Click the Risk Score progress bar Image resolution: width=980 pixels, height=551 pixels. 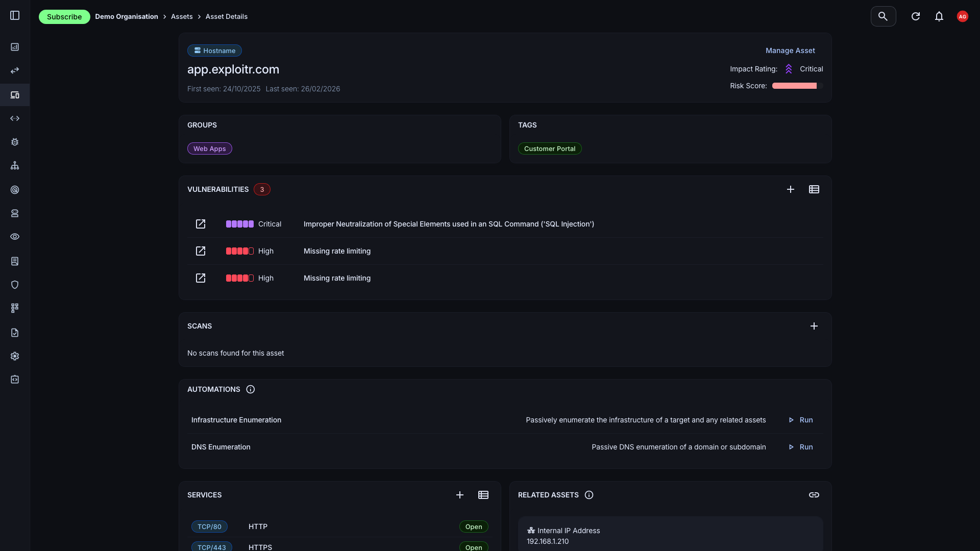click(x=794, y=86)
